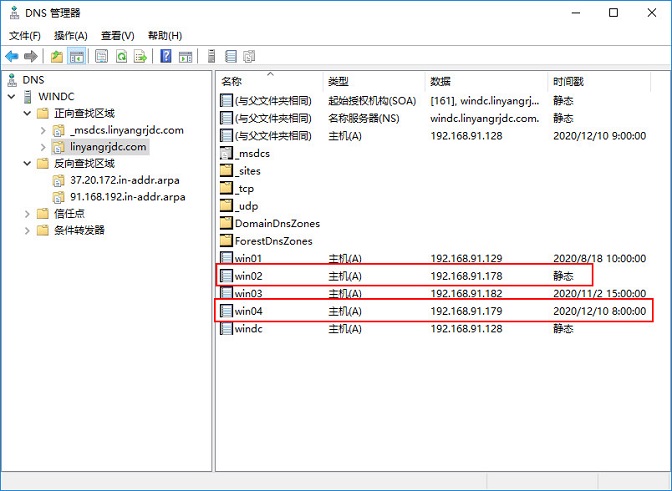The image size is (672, 491).
Task: Open the 帮助(H) menu
Action: pos(165,36)
